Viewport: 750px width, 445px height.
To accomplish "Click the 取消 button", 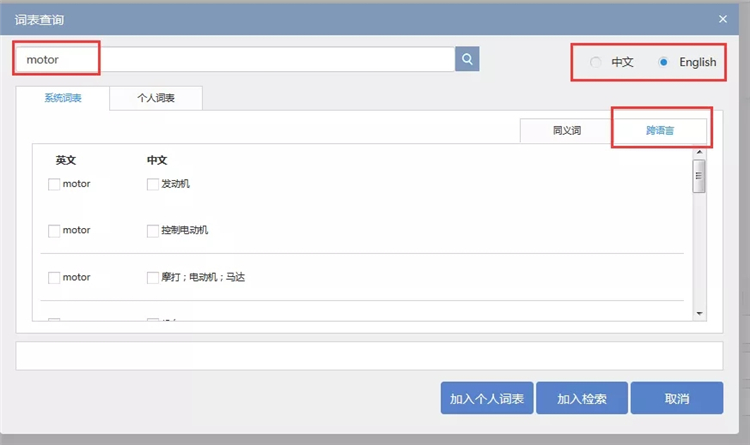I will (x=676, y=398).
